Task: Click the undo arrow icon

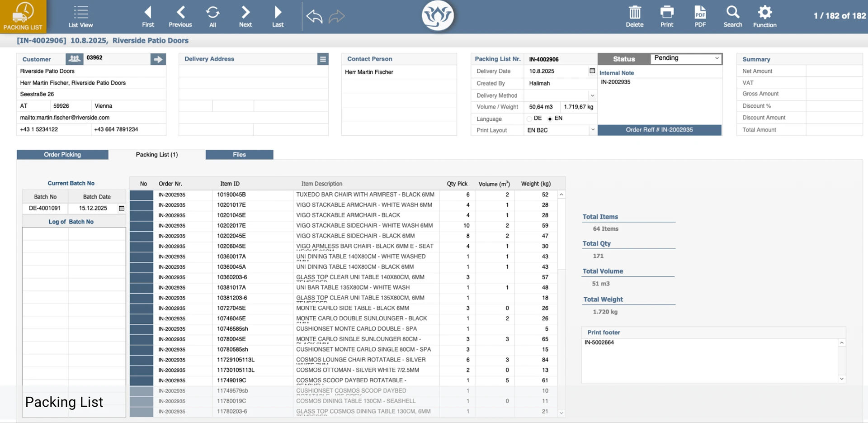Action: click(314, 17)
